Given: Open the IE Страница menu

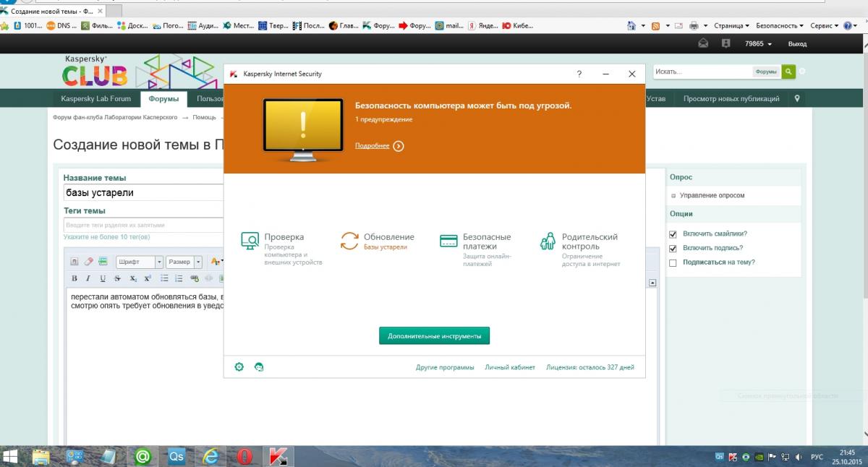Looking at the screenshot, I should pyautogui.click(x=731, y=25).
